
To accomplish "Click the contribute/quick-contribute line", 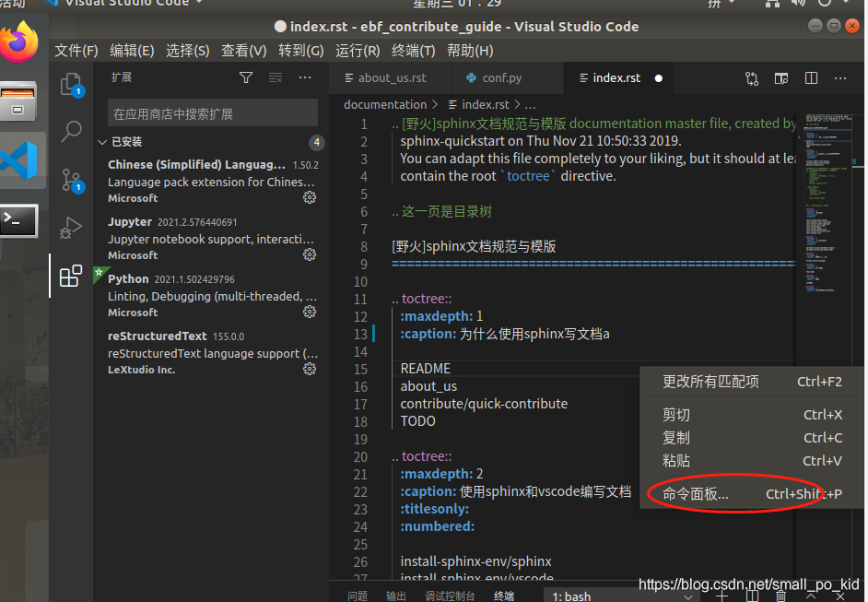I will (484, 404).
